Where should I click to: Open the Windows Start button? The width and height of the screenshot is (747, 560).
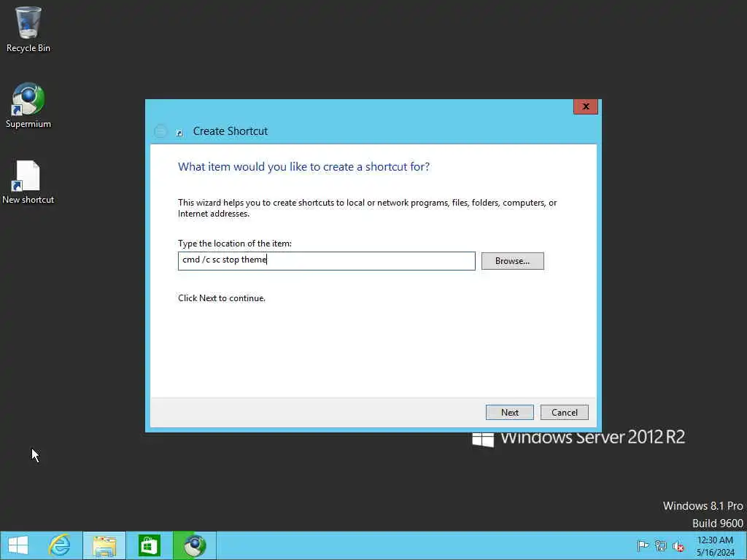(x=18, y=545)
